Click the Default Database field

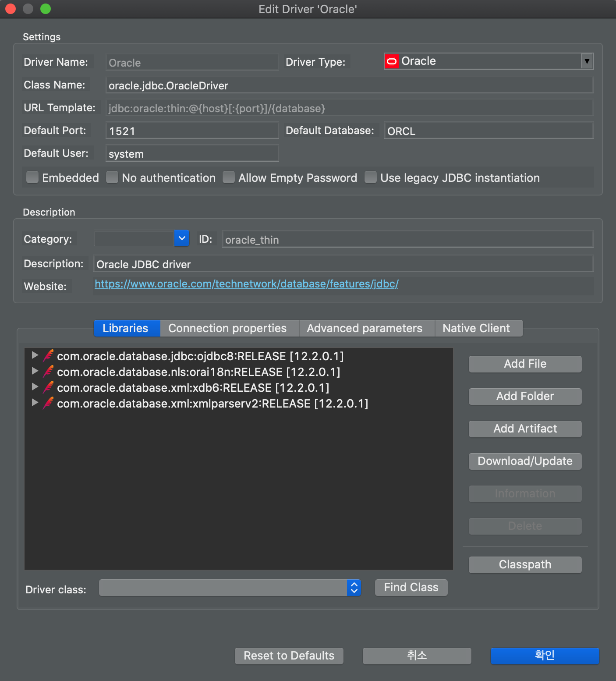point(489,131)
